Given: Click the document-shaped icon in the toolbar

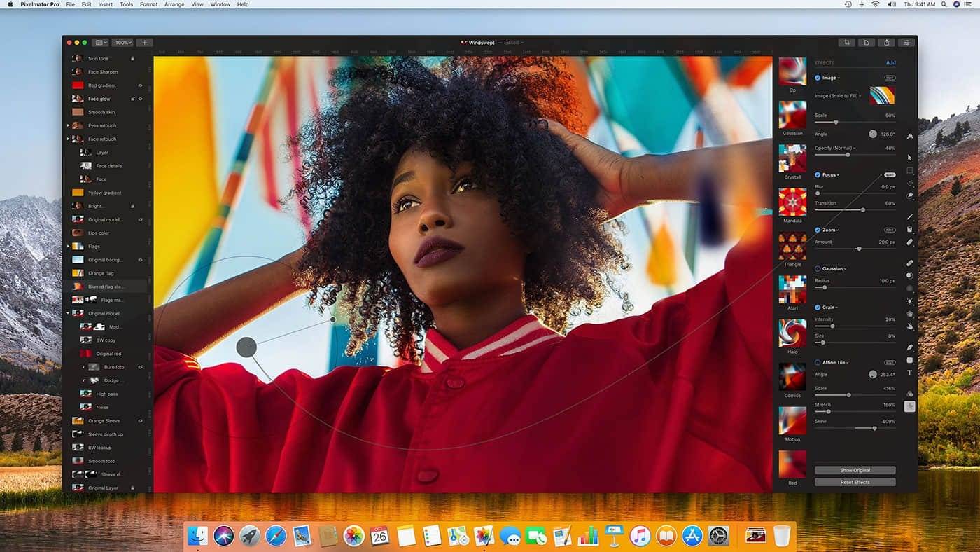Looking at the screenshot, I should [867, 43].
